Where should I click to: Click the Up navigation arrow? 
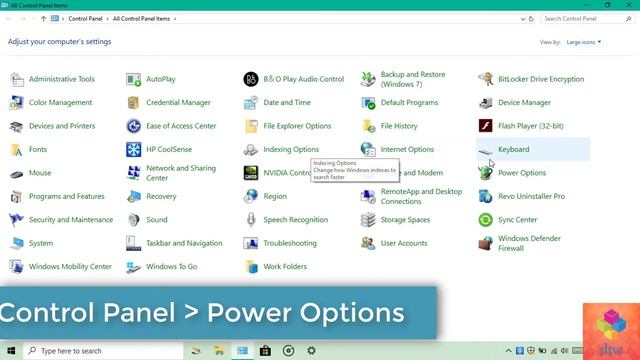point(43,19)
